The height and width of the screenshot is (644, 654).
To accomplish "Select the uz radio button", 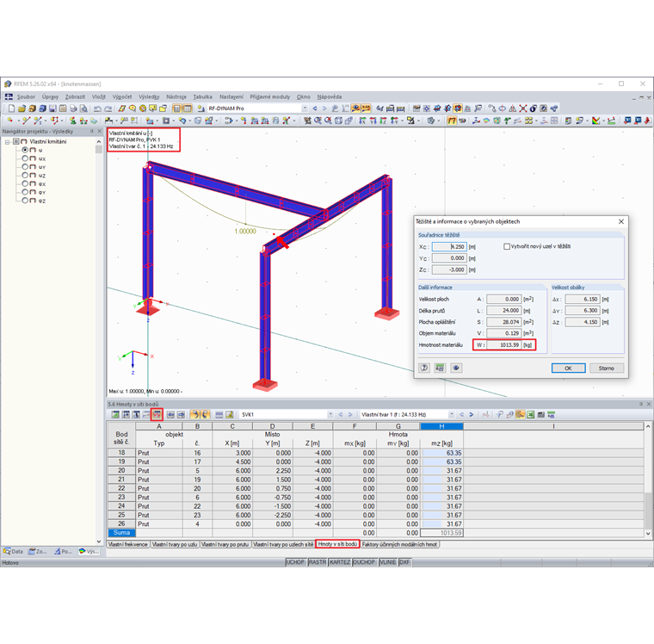I will [25, 175].
